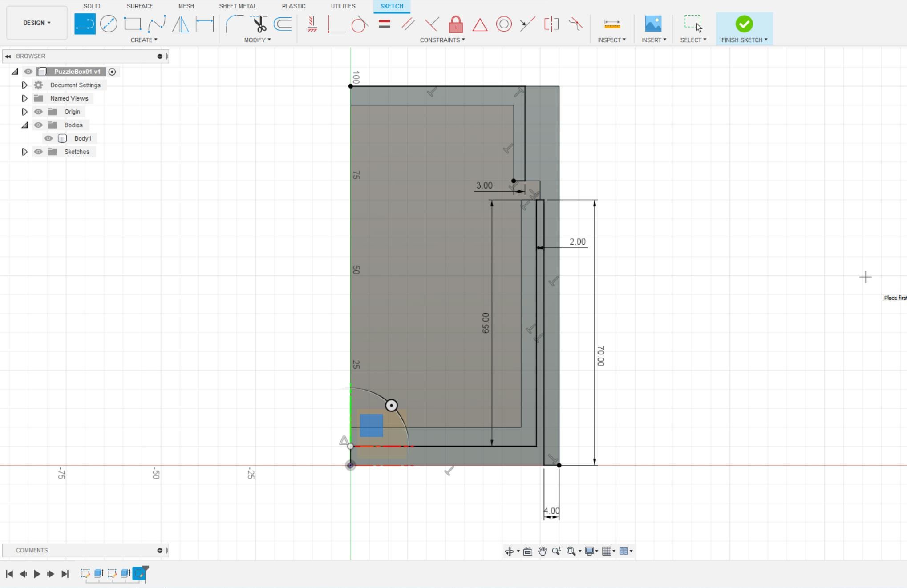
Task: Switch to the SOLID ribbon tab
Action: tap(91, 6)
